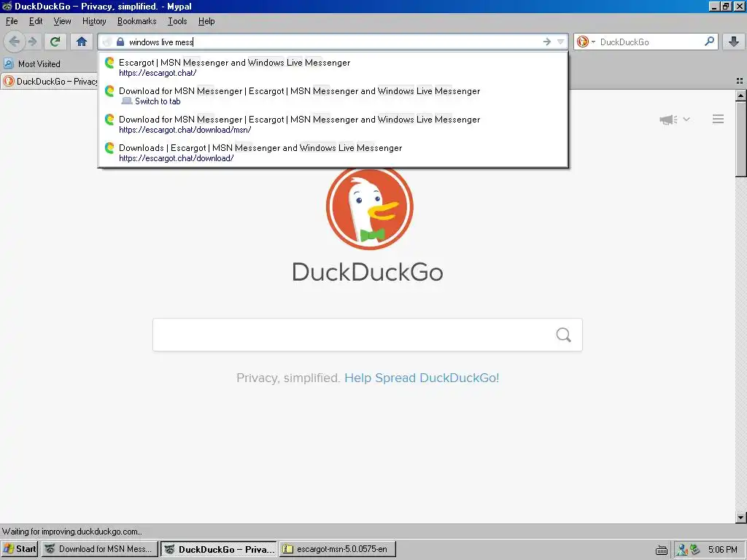
Task: Choose the escargot.chat/download/msn/ suggestion
Action: [333, 124]
